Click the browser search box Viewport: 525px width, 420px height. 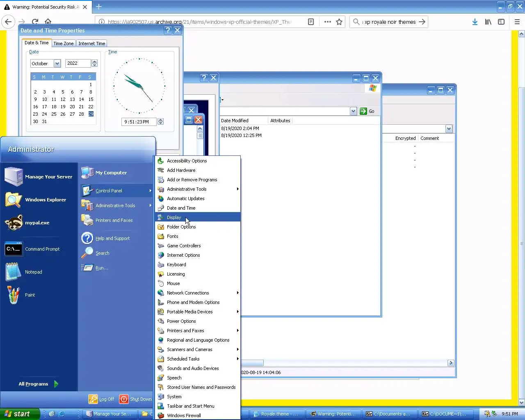click(x=389, y=22)
